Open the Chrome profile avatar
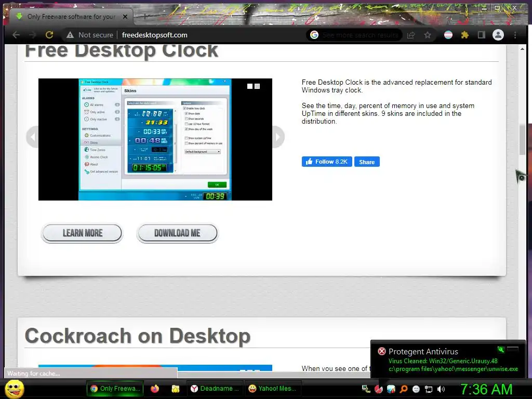 pos(498,35)
